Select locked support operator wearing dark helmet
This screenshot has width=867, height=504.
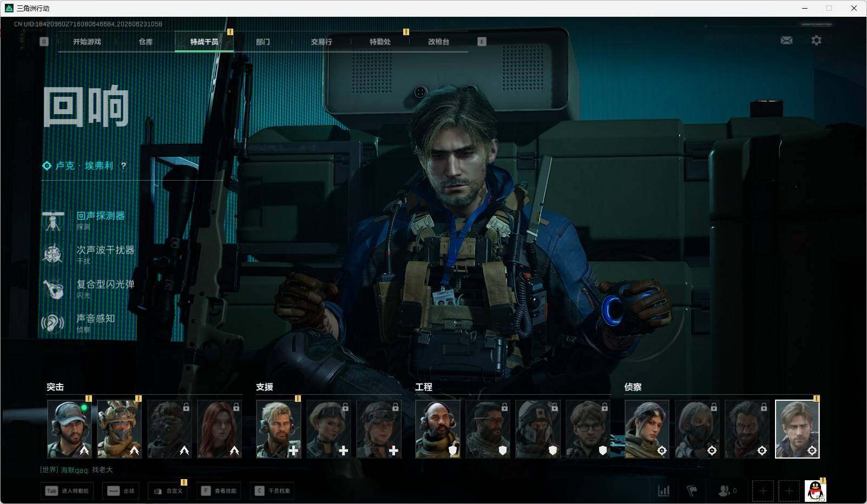tap(379, 429)
